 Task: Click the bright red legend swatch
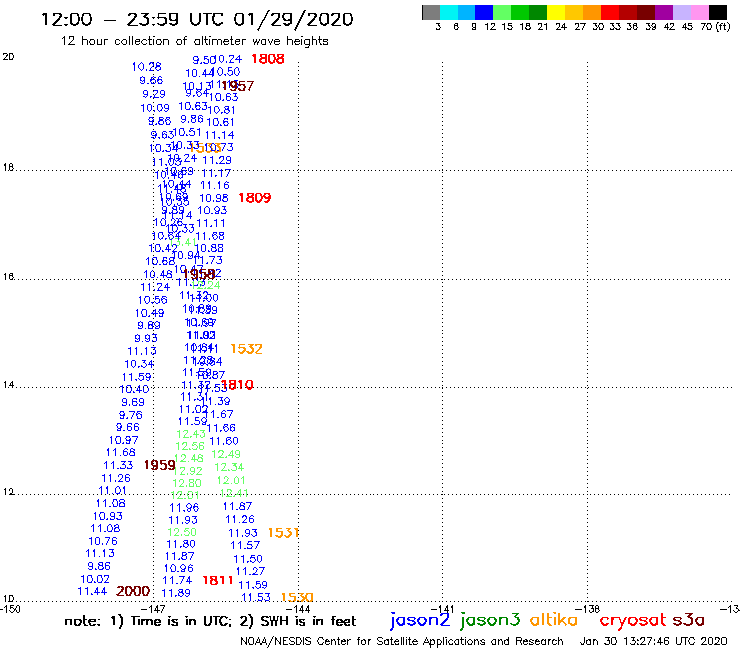point(610,12)
